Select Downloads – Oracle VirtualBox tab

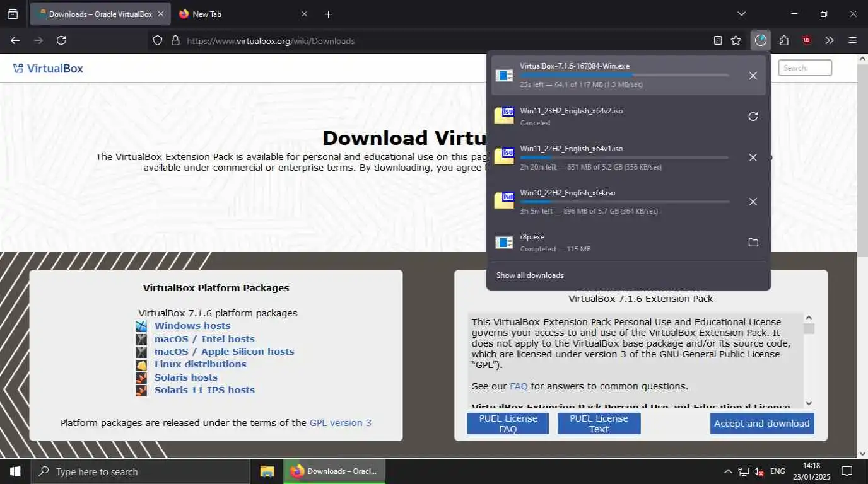(100, 14)
